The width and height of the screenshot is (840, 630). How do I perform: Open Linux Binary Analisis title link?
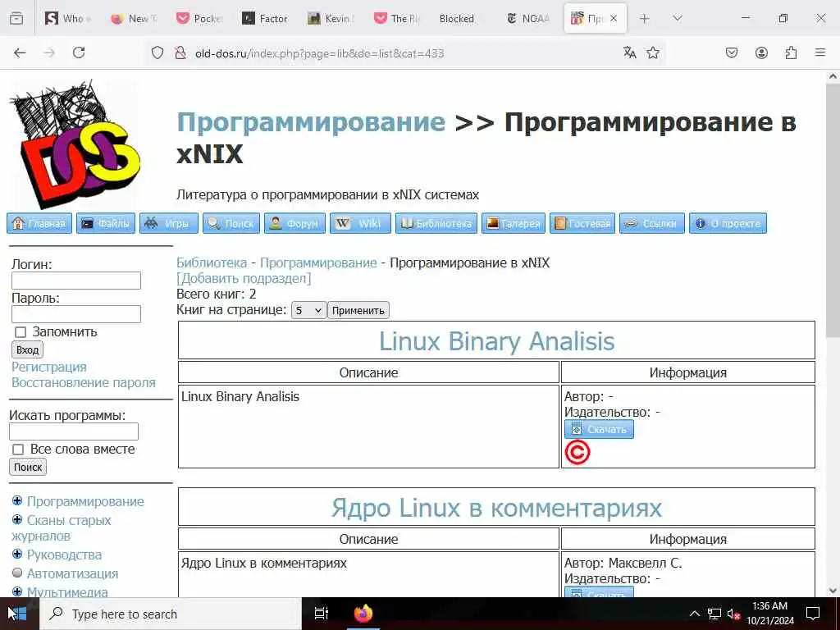[x=496, y=341]
